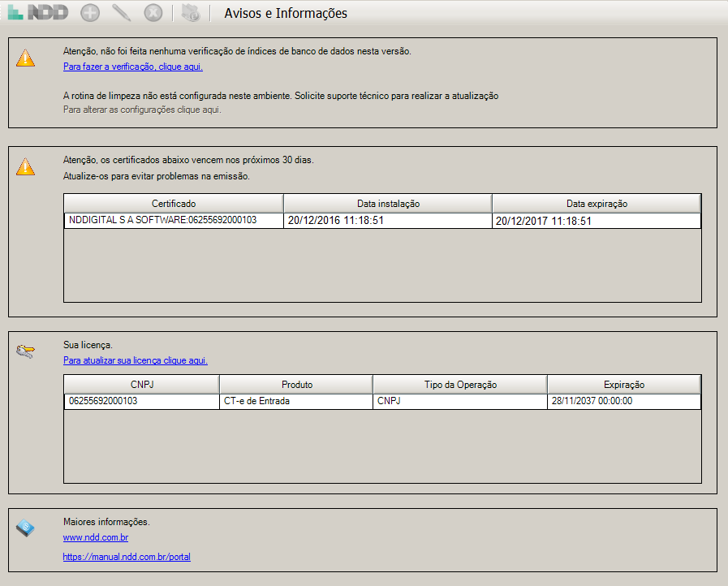Click the folder history toolbar icon

pos(190,13)
